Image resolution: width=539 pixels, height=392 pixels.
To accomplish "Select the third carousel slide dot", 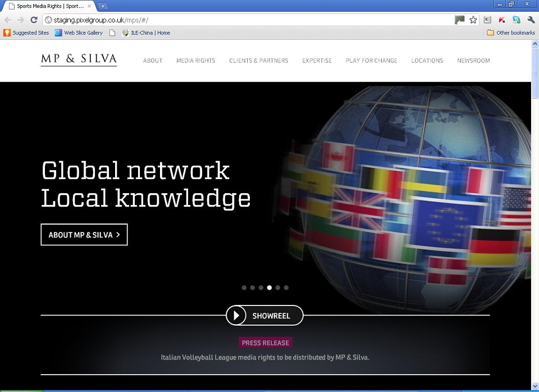I will pos(261,288).
